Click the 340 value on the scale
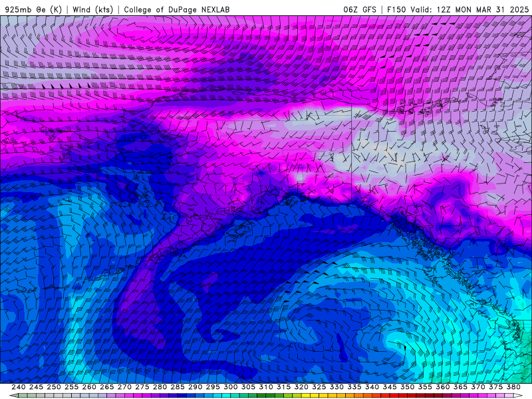The height and width of the screenshot is (399, 532). point(372,387)
